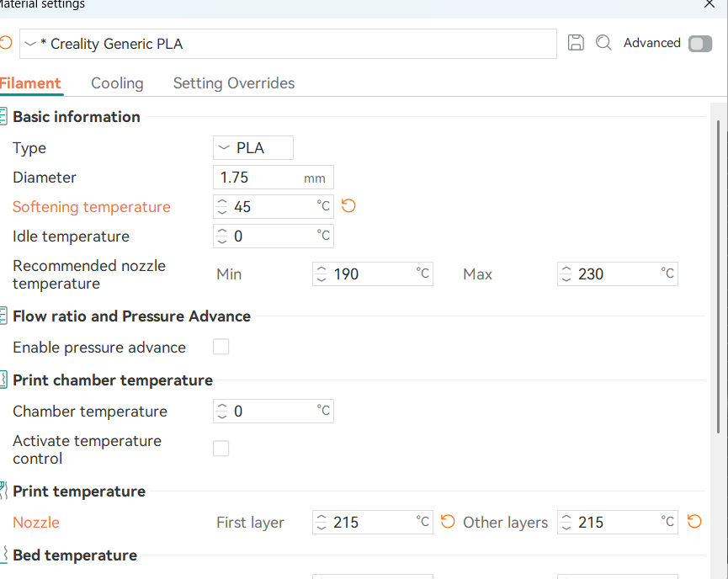
Task: Reset Softening temperature with its undo arrow
Action: tap(348, 206)
